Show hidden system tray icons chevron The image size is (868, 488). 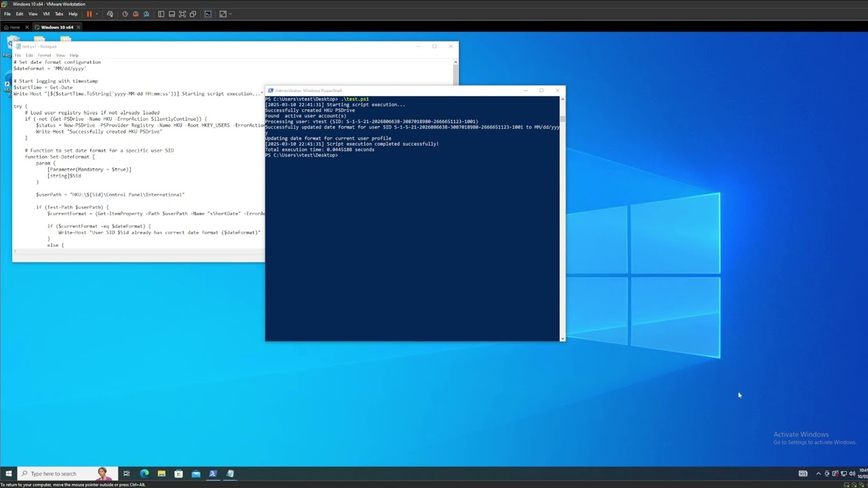click(x=818, y=474)
